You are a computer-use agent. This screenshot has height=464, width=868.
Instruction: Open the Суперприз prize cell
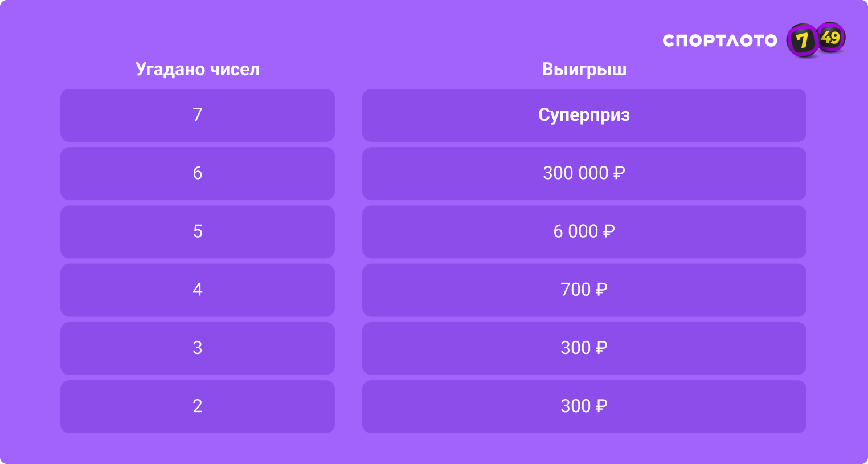(x=584, y=115)
